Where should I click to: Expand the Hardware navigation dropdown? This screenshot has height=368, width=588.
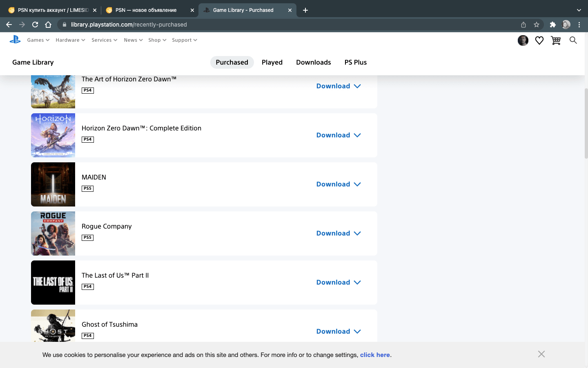pyautogui.click(x=70, y=40)
